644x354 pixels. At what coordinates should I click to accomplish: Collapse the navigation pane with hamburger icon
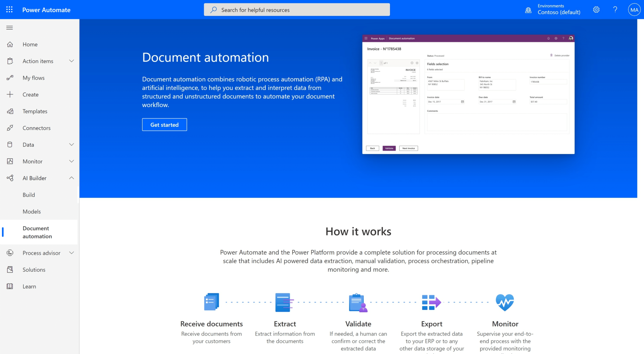click(x=9, y=28)
